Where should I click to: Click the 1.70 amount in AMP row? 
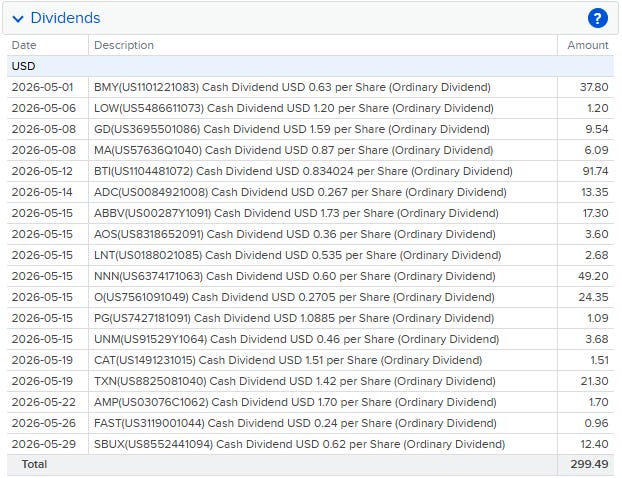tap(599, 403)
